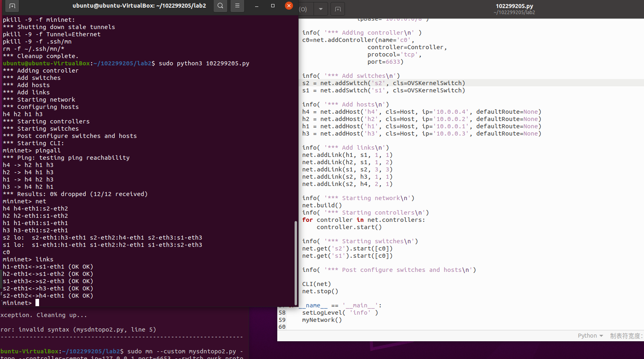Click the '*** Cleanup complete.' terminal line
644x359 pixels.
(41, 56)
